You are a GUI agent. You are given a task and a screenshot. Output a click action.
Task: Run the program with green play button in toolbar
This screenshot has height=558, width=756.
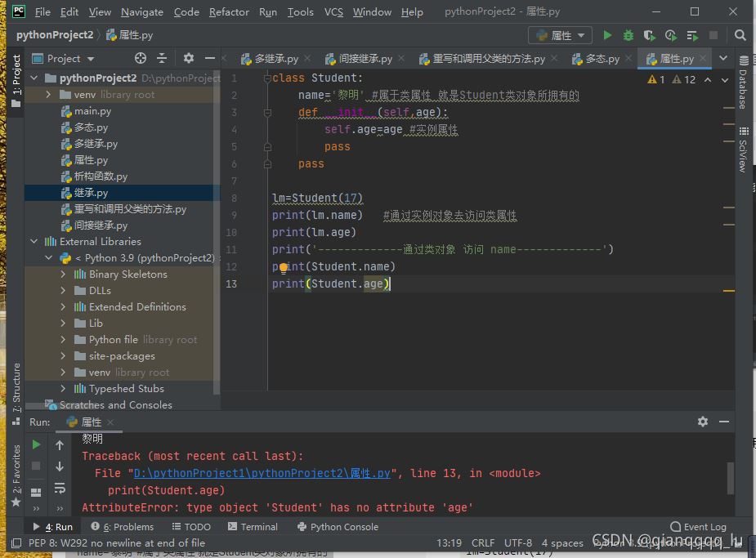607,35
